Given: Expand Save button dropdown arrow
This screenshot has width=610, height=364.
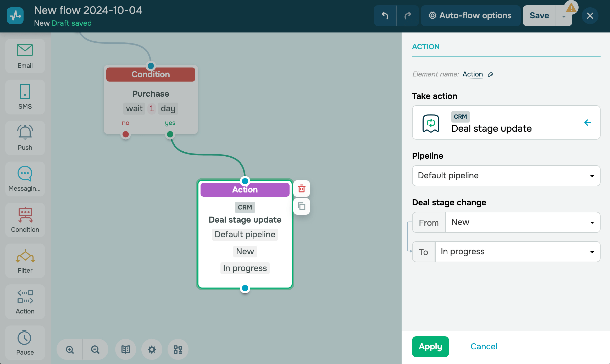Looking at the screenshot, I should click(x=564, y=16).
